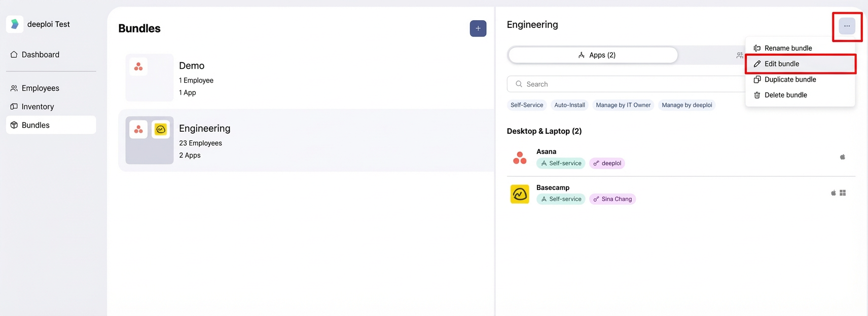
Task: Click the Dashboard home icon
Action: 14,55
